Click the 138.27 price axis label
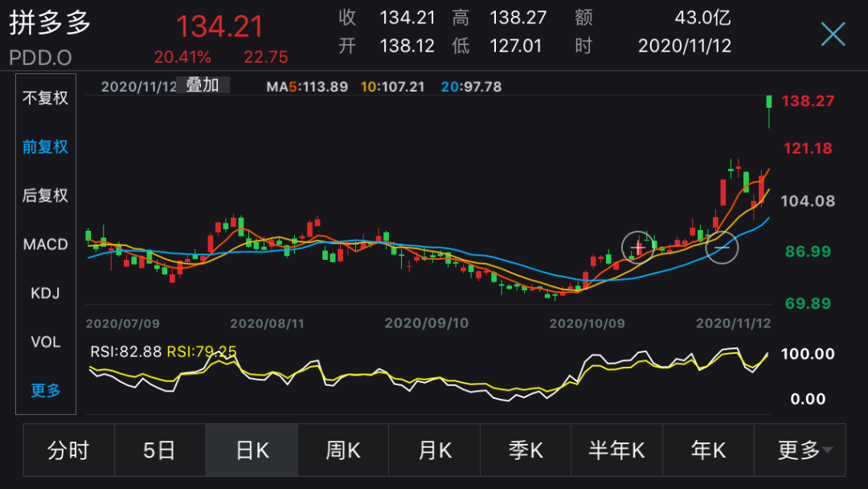Viewport: 868px width, 489px height. (x=808, y=101)
